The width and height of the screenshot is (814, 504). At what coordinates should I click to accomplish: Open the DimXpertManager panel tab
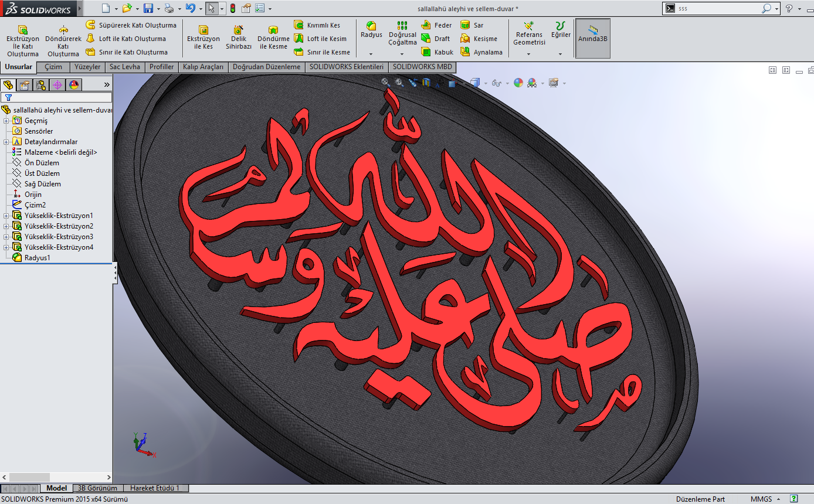pos(57,85)
